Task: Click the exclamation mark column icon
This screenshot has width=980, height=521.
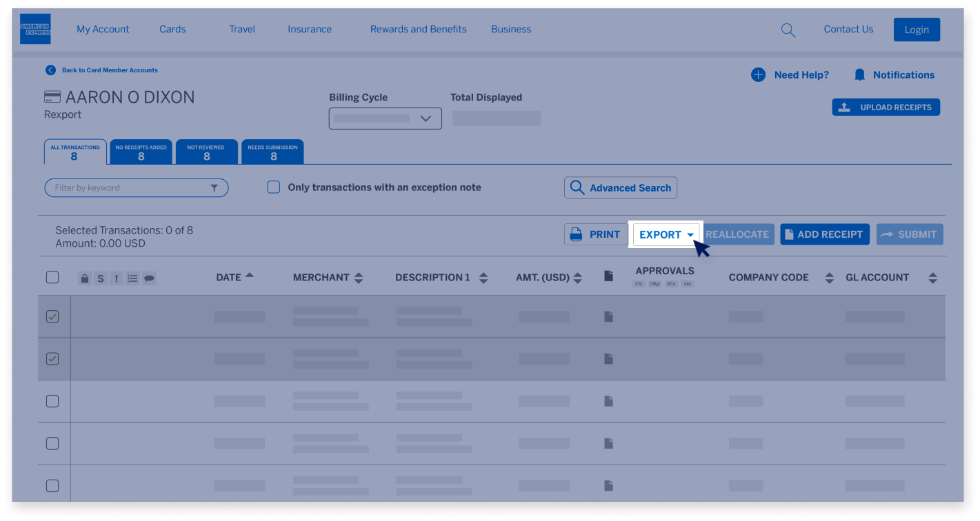Action: click(116, 278)
